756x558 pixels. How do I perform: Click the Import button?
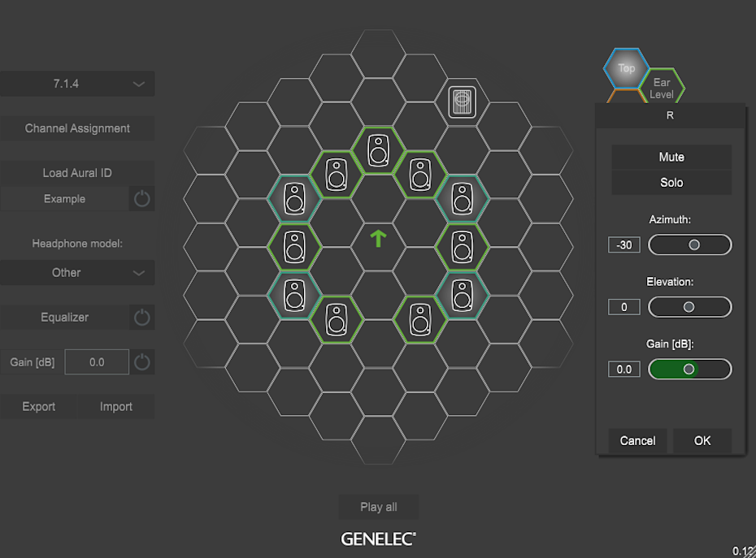pos(116,407)
